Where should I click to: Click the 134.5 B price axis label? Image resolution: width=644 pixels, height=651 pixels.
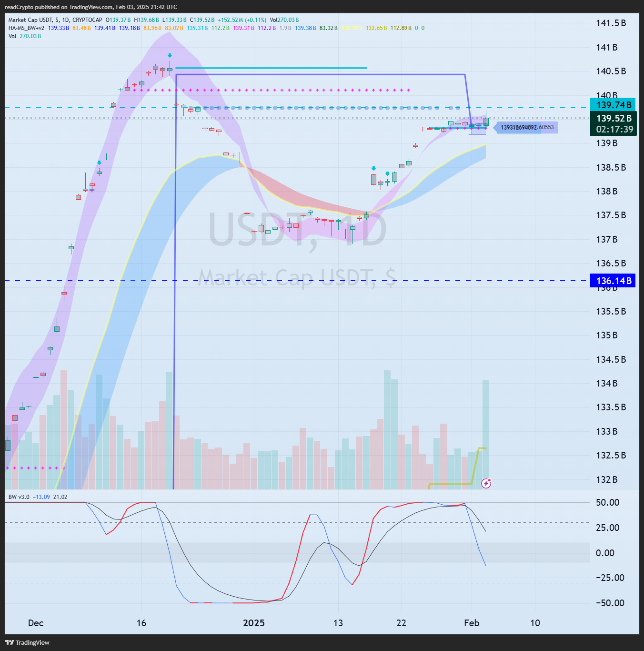point(611,359)
